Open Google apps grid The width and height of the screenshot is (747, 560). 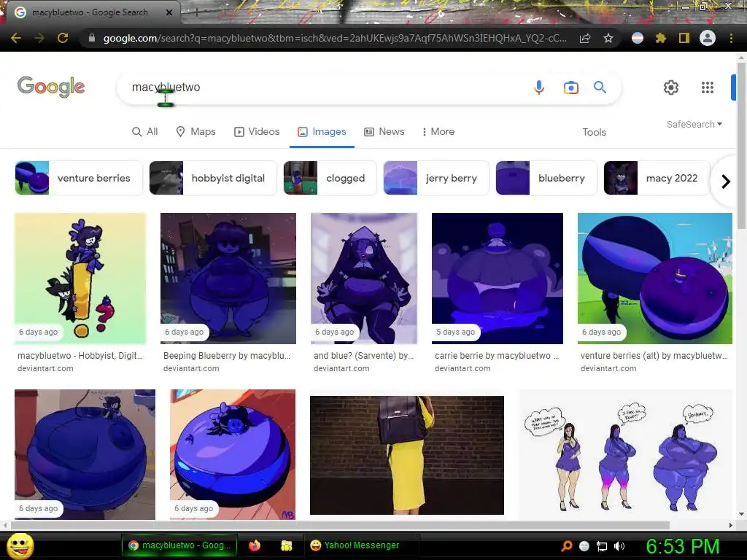(x=708, y=87)
